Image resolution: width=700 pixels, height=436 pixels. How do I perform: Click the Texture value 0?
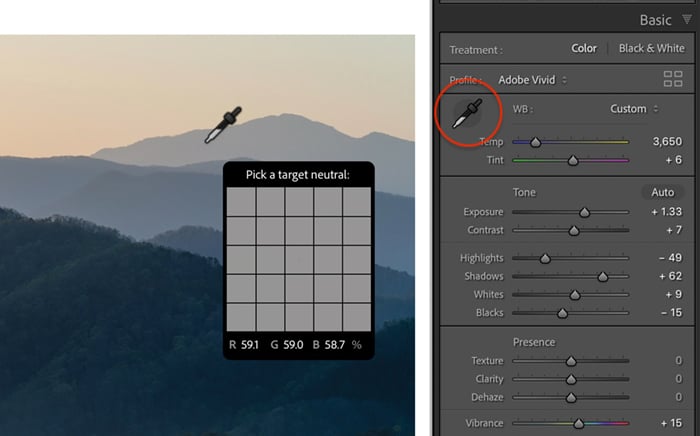point(679,360)
